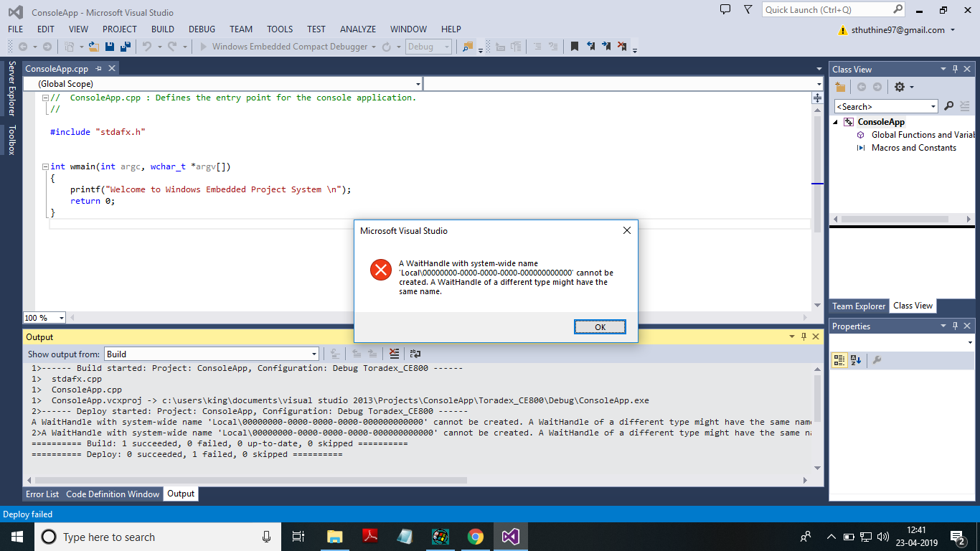Click the Output panel horizontal scrollbar
This screenshot has width=980, height=551.
(x=251, y=480)
